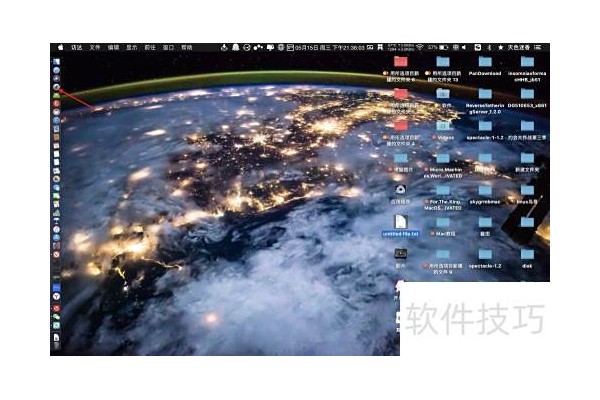Select the red folder ending in 13's left neighbor

[401, 69]
